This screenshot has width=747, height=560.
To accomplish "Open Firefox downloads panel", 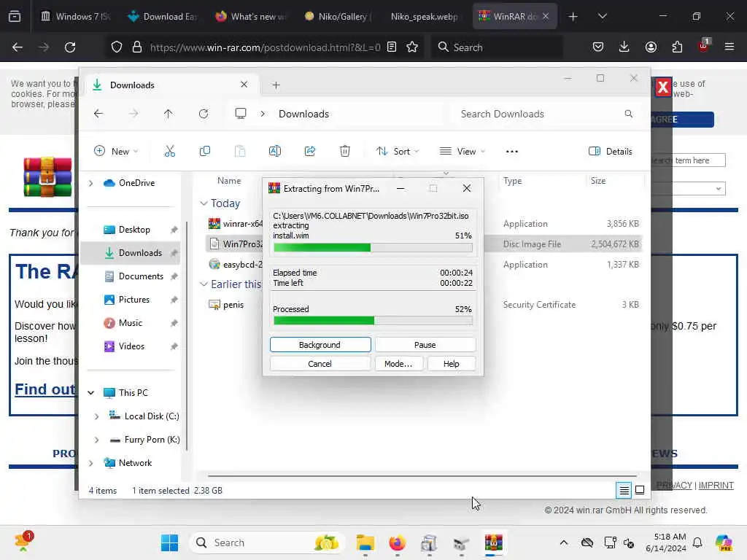I will click(624, 47).
